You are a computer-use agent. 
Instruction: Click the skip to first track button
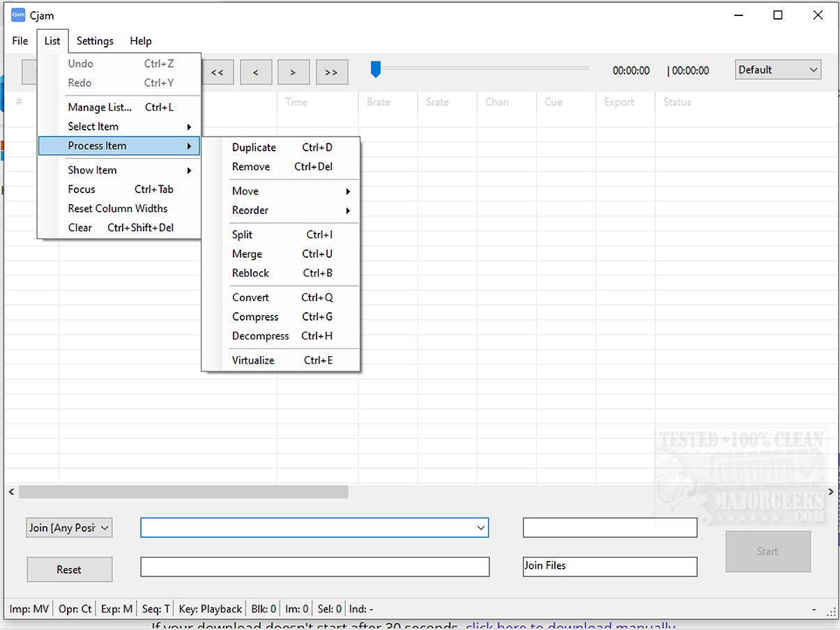coord(217,72)
